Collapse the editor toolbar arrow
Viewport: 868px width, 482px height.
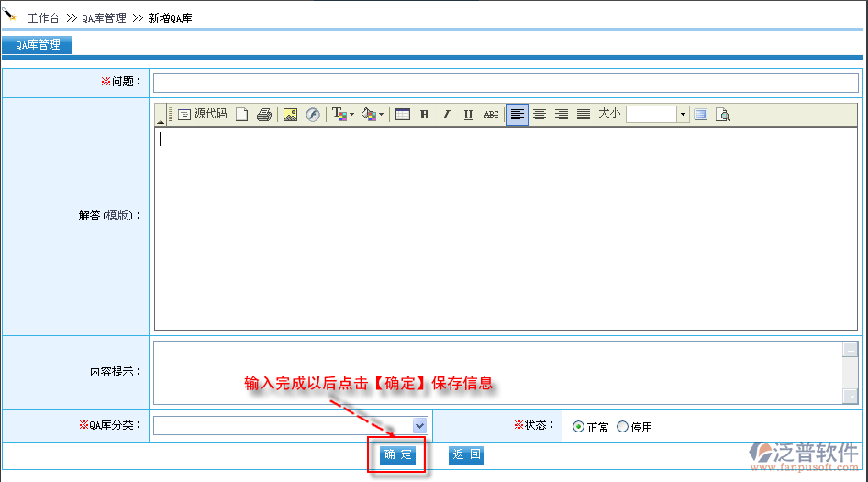(161, 121)
